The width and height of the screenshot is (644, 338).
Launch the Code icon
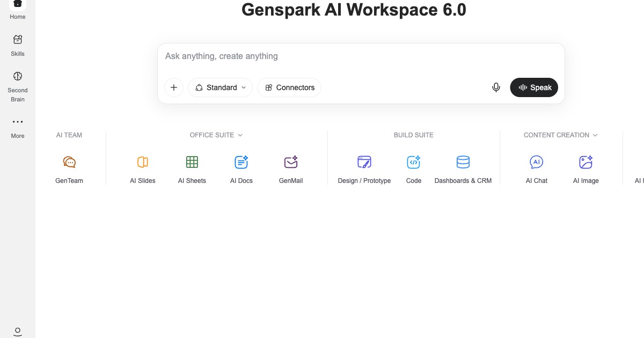click(x=414, y=162)
